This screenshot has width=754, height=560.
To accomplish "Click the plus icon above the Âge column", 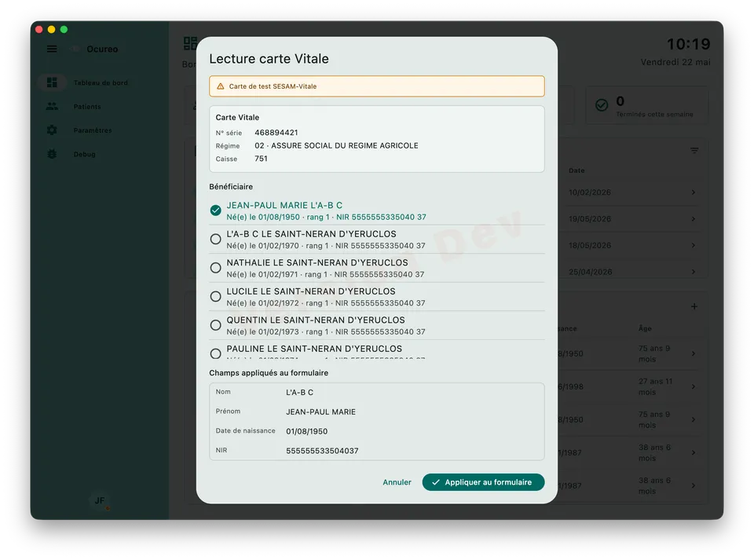I will pyautogui.click(x=694, y=306).
